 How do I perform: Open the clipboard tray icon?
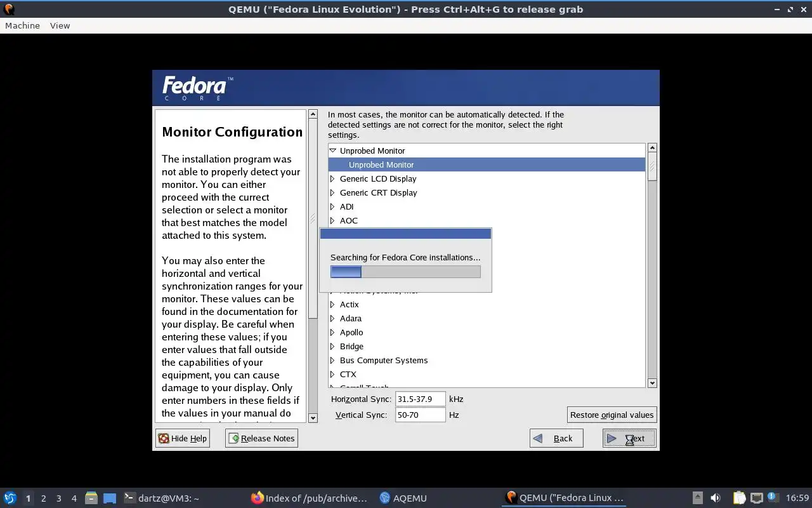739,498
